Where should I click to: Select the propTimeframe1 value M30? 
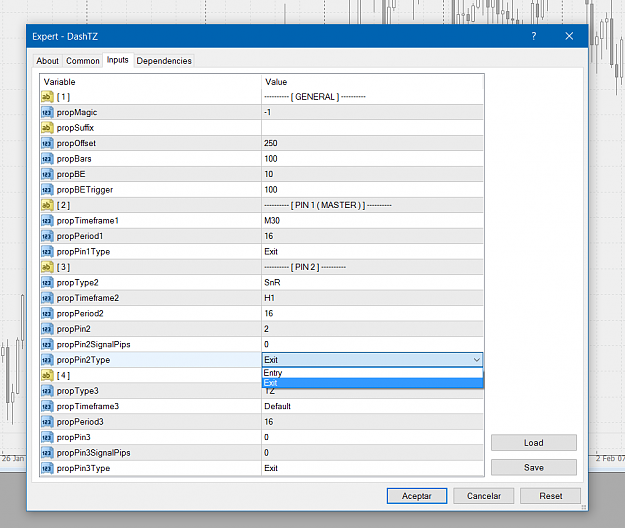[x=372, y=220]
